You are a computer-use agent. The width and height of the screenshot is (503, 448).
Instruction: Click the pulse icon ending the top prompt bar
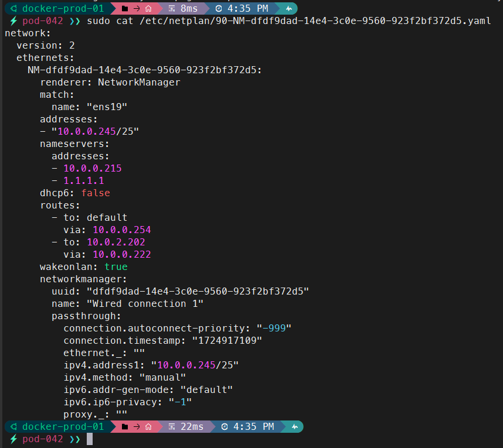(288, 9)
